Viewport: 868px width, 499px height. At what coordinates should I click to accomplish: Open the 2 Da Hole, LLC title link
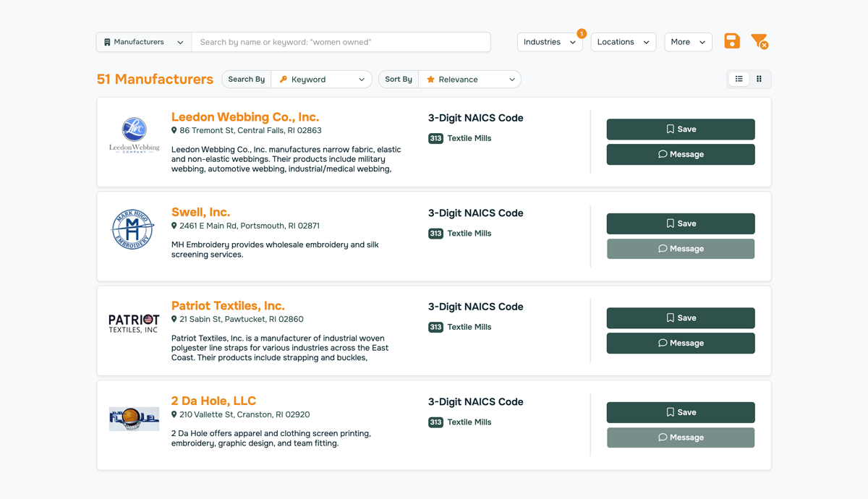(x=213, y=401)
